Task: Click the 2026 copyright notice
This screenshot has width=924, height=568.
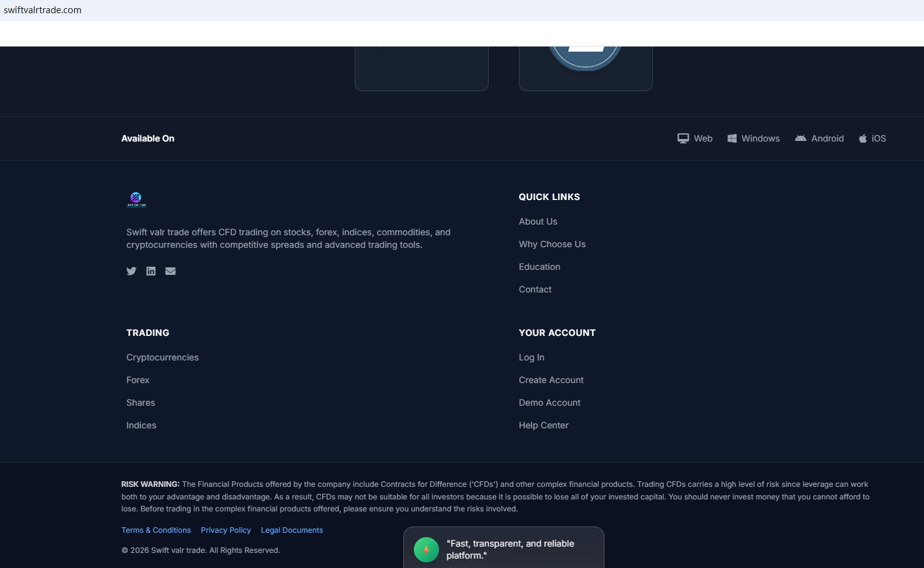Action: (201, 550)
